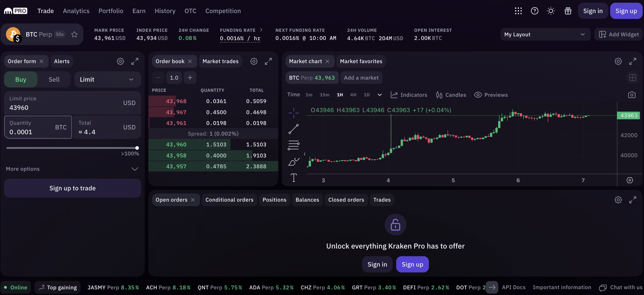Viewport: 644px width, 295px height.
Task: Take chart snapshot with camera icon
Action: tap(632, 95)
